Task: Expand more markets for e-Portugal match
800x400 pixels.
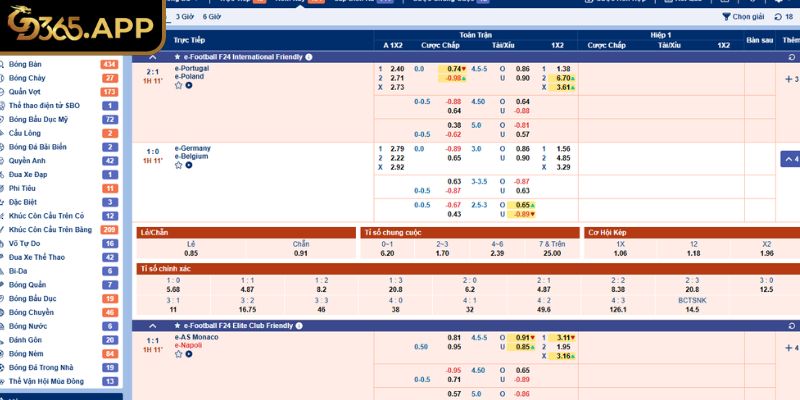Action: tap(790, 78)
